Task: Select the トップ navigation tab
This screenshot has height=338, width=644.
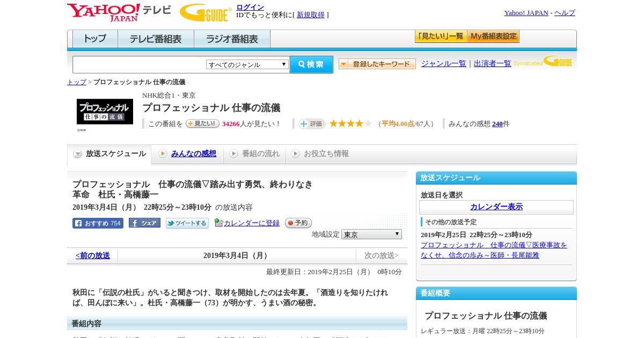Action: coord(95,39)
